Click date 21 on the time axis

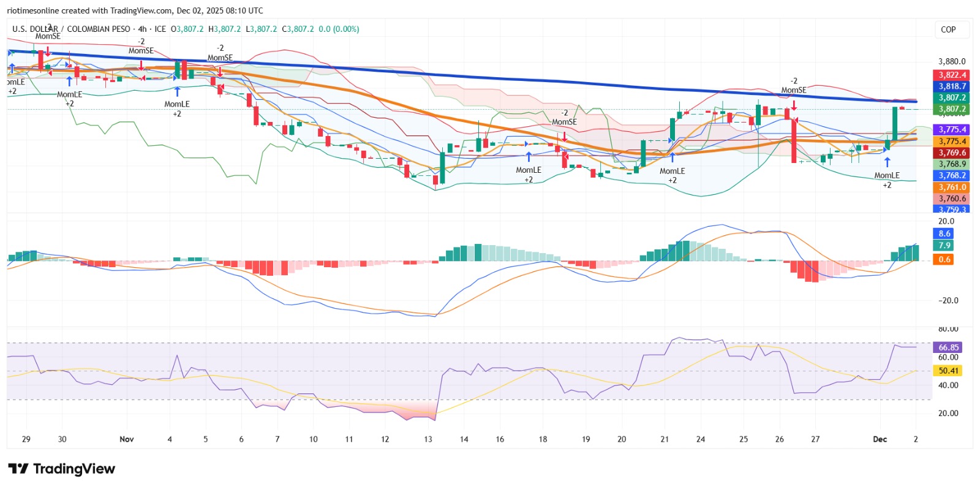[665, 439]
